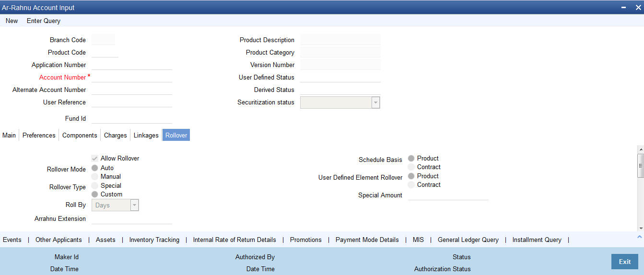Choose Special rollover type
The width and height of the screenshot is (644, 275).
pos(94,185)
